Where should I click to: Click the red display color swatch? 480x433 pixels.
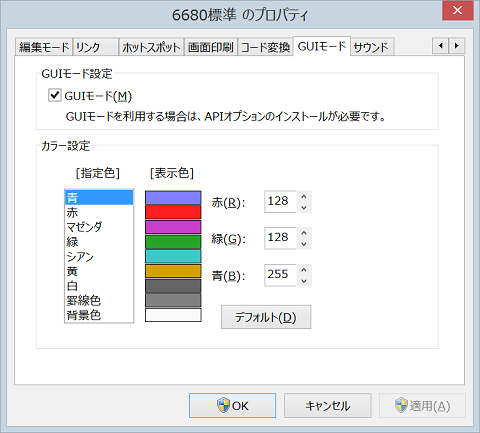(173, 212)
